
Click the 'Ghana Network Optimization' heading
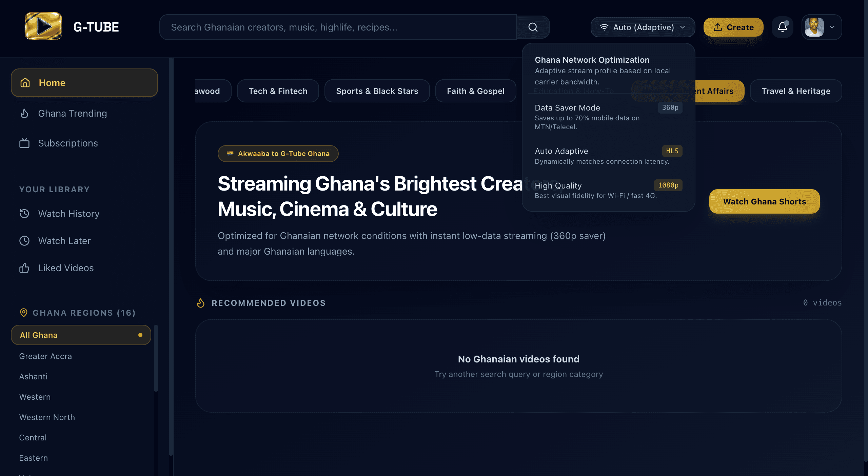(592, 60)
